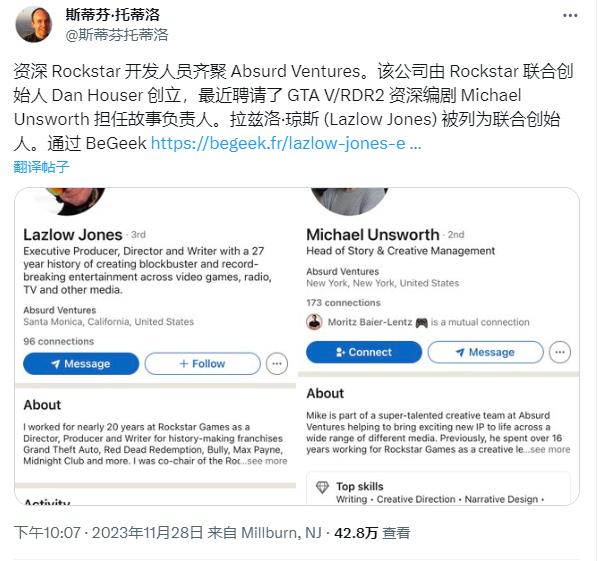This screenshot has height=561, width=598.
Task: Click Moritz Baier-Lentz mutual connection avatar
Action: (314, 322)
